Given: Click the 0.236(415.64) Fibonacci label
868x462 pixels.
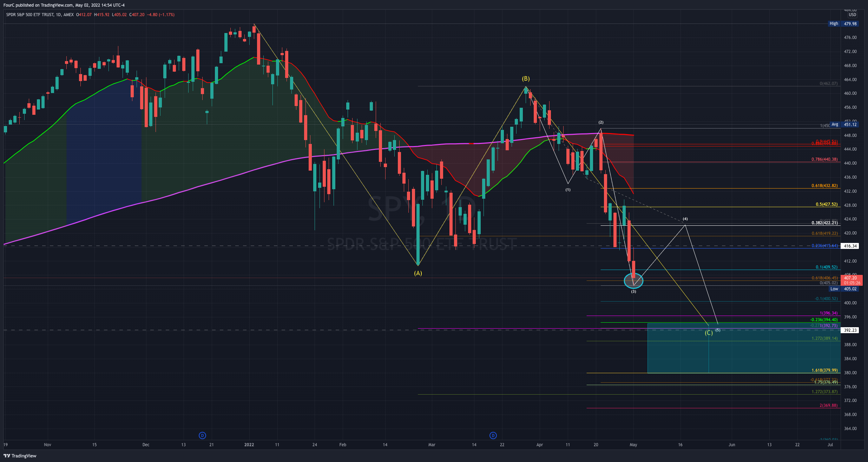Looking at the screenshot, I should click(x=824, y=246).
